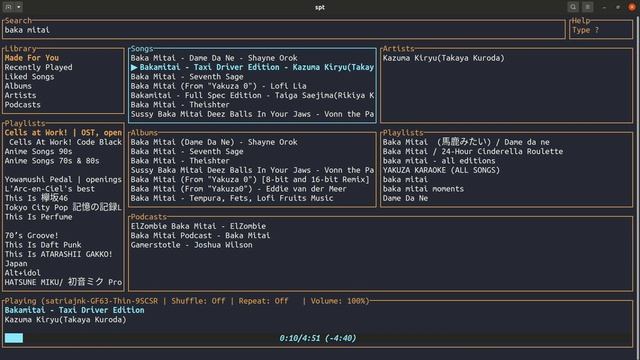The width and height of the screenshot is (640, 360).
Task: Click the Repeat: Off status in Playing header
Action: [264, 301]
